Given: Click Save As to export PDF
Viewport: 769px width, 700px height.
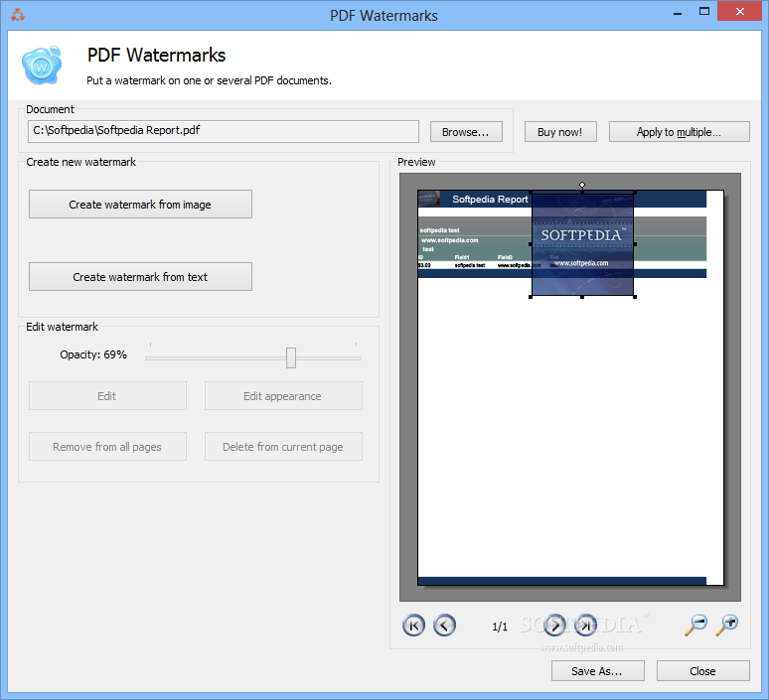Looking at the screenshot, I should tap(598, 671).
